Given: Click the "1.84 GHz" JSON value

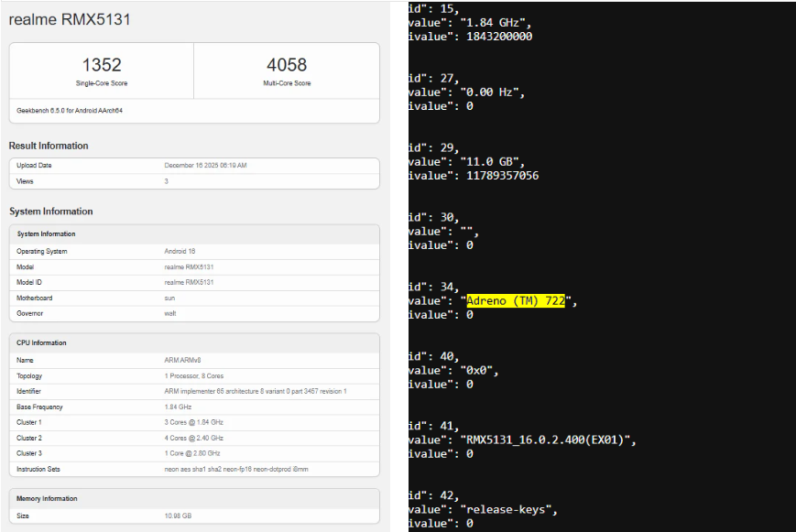Looking at the screenshot, I should click(496, 23).
